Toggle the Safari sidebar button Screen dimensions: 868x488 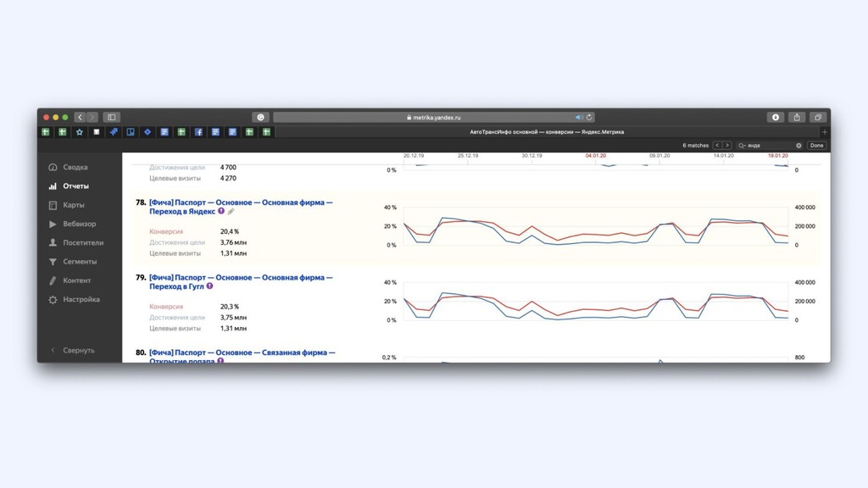click(112, 117)
